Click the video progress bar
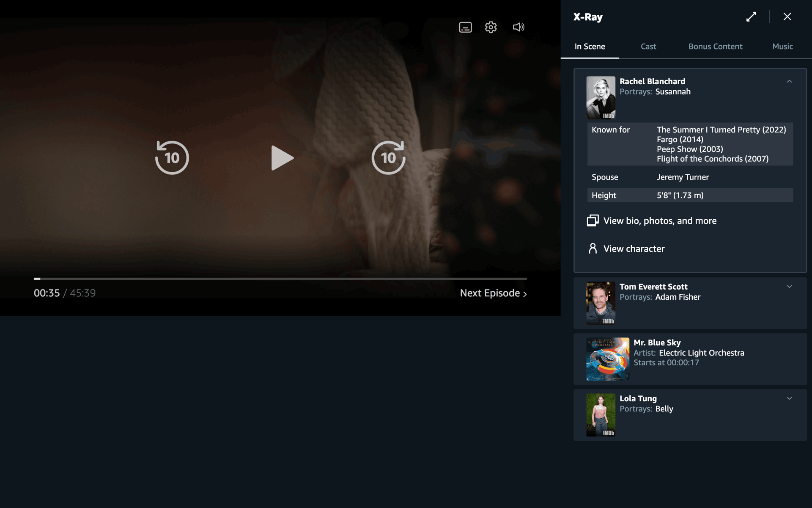This screenshot has height=508, width=812. tap(280, 279)
